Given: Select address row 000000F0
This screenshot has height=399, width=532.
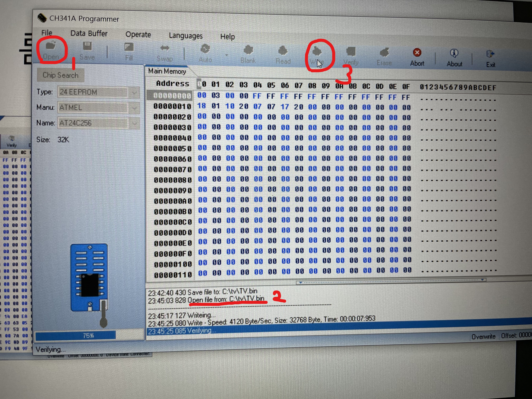Looking at the screenshot, I should (x=173, y=254).
